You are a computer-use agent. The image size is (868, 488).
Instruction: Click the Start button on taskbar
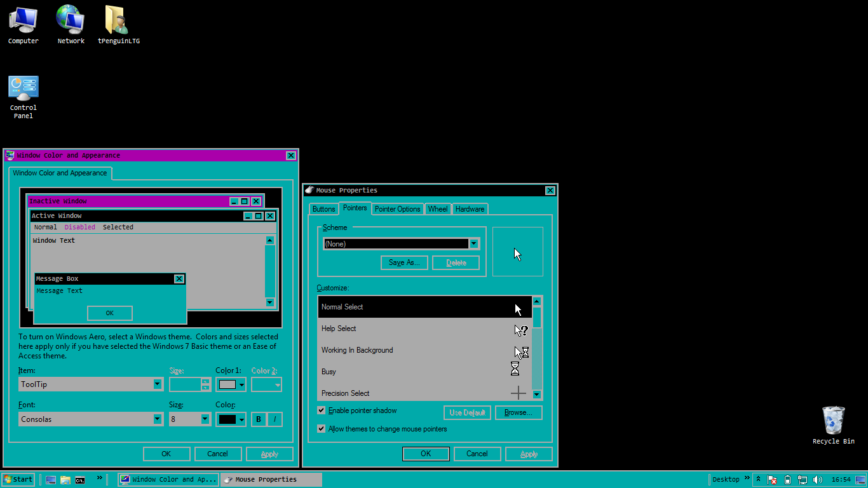click(x=18, y=480)
